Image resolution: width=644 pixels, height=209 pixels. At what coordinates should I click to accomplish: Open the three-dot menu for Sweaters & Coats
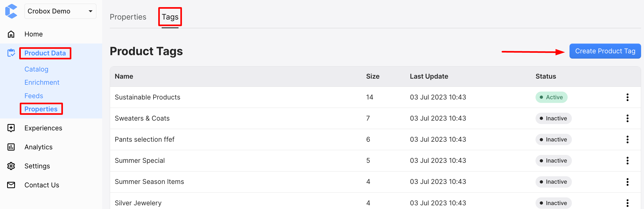pyautogui.click(x=627, y=118)
